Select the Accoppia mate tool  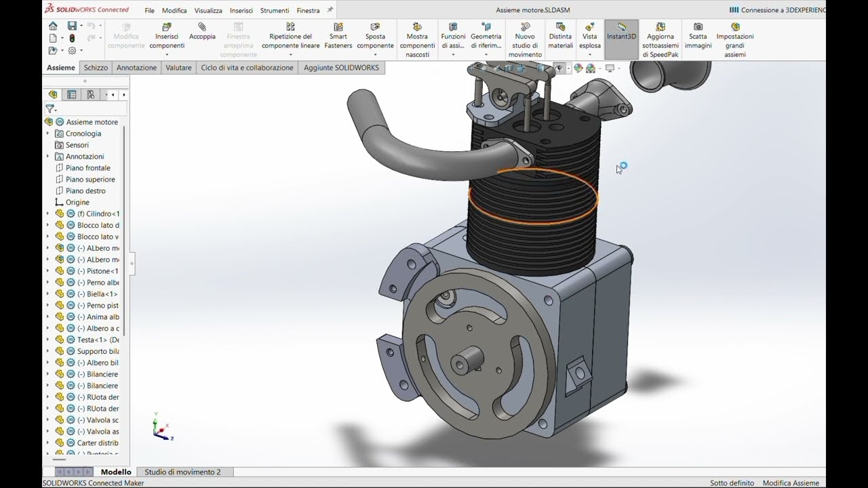[202, 32]
